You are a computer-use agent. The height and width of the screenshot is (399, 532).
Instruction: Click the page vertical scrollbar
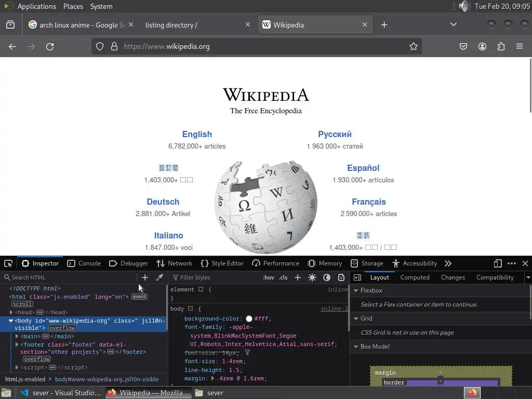[530, 85]
